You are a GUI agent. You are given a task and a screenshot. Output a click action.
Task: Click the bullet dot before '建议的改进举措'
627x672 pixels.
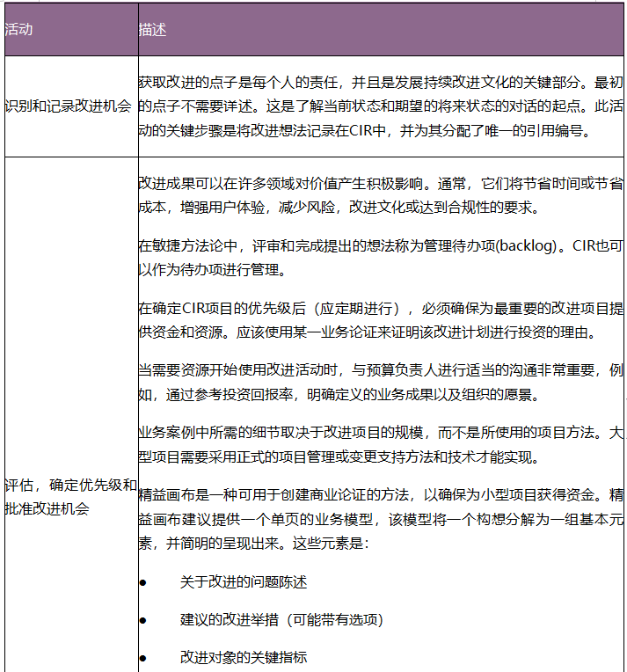pos(143,620)
